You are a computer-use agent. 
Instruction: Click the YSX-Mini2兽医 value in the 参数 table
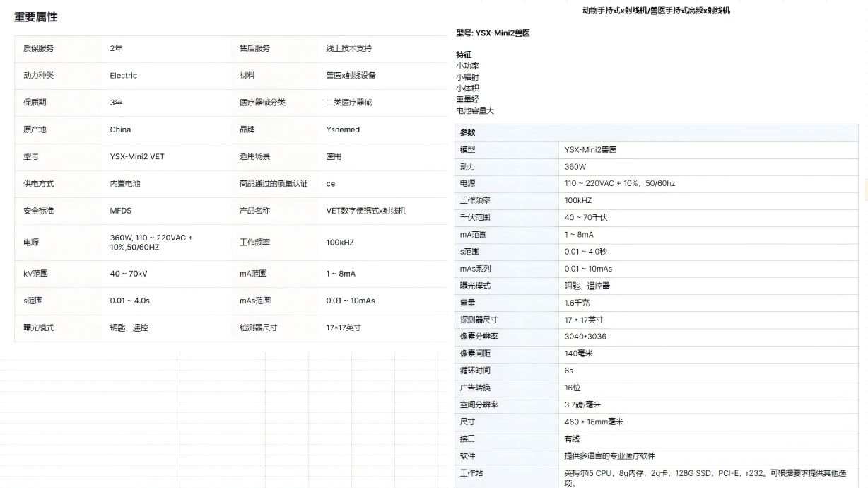click(x=591, y=150)
